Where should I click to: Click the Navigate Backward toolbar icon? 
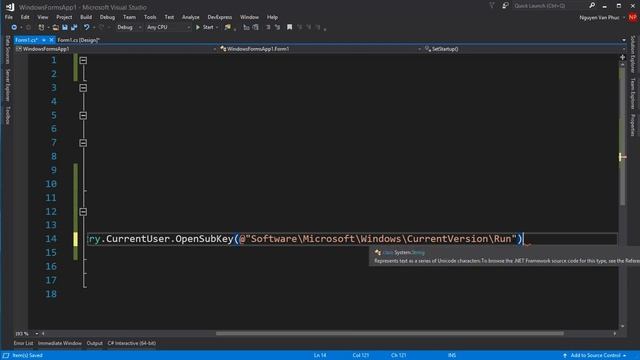tap(14, 27)
